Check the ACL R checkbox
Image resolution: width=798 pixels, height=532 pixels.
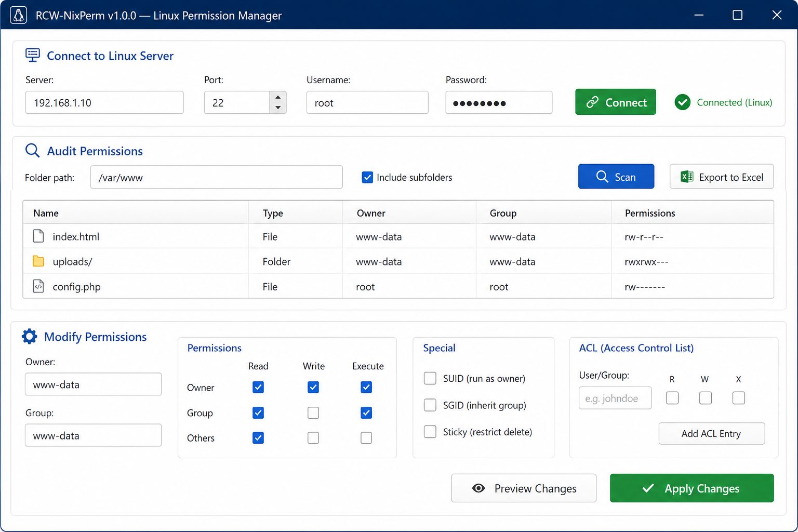[x=672, y=398]
